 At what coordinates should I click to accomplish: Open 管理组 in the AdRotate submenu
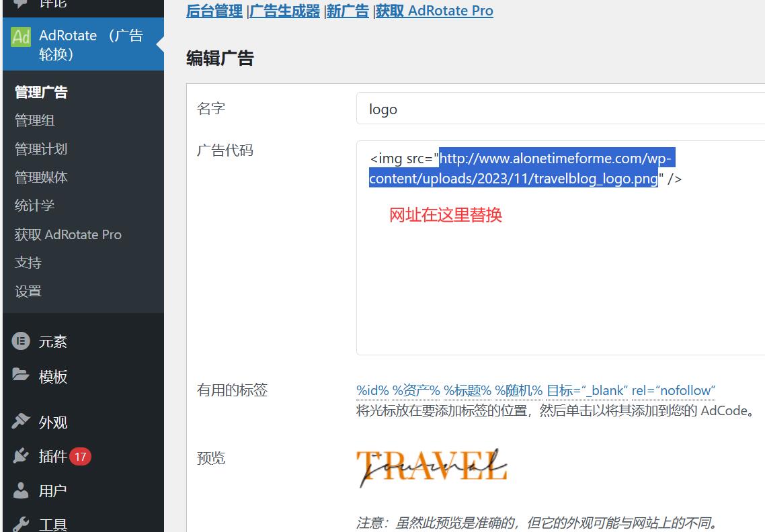click(34, 121)
